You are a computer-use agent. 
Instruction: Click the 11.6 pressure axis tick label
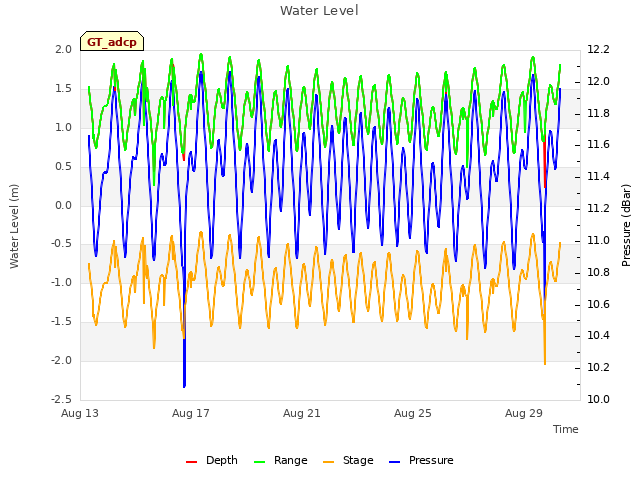coord(598,144)
